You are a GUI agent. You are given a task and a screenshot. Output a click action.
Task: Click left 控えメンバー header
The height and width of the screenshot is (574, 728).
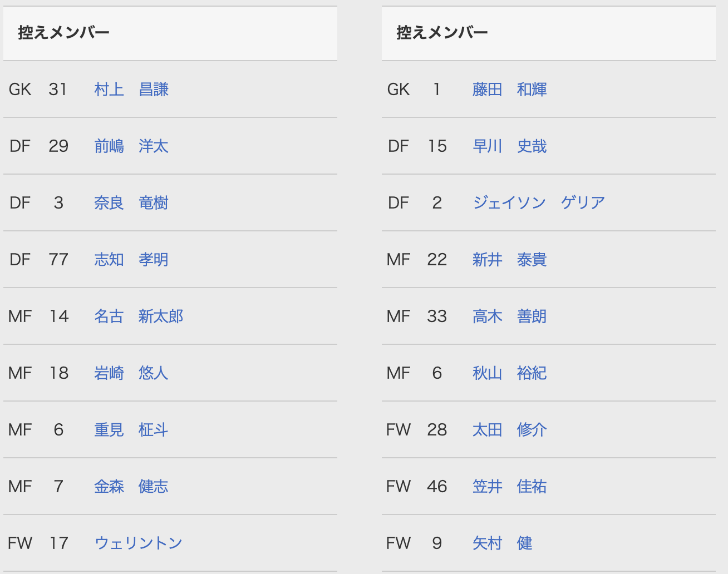(x=63, y=33)
